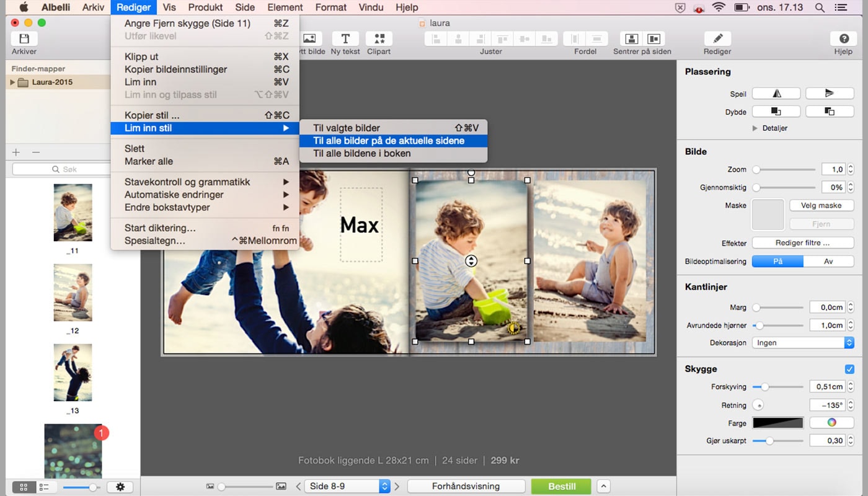Click the bring forward Dybde icon
Viewport: 868px width, 496px height.
point(776,112)
